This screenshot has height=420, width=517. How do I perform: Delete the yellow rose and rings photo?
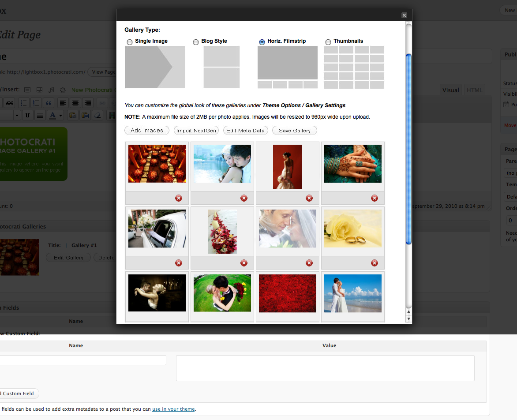click(x=374, y=263)
